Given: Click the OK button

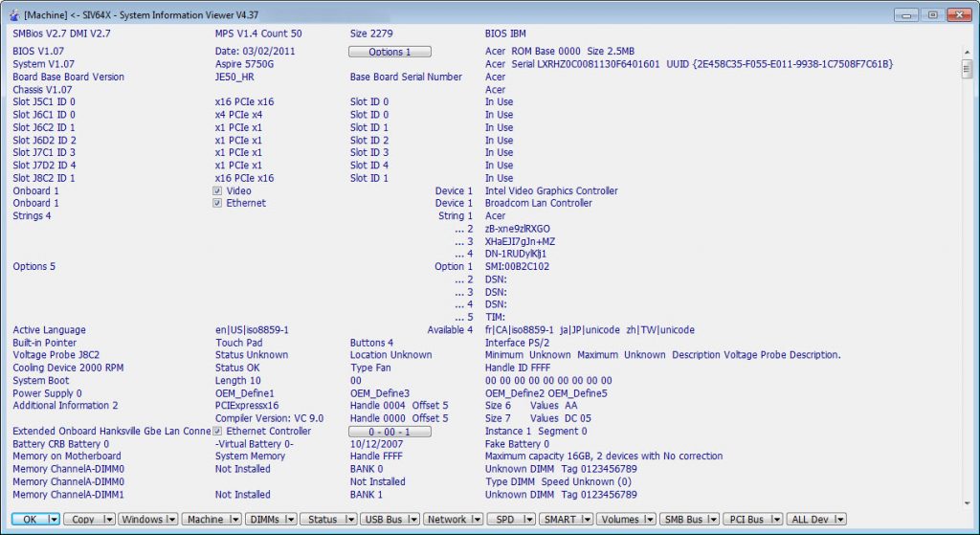Looking at the screenshot, I should pyautogui.click(x=30, y=520).
